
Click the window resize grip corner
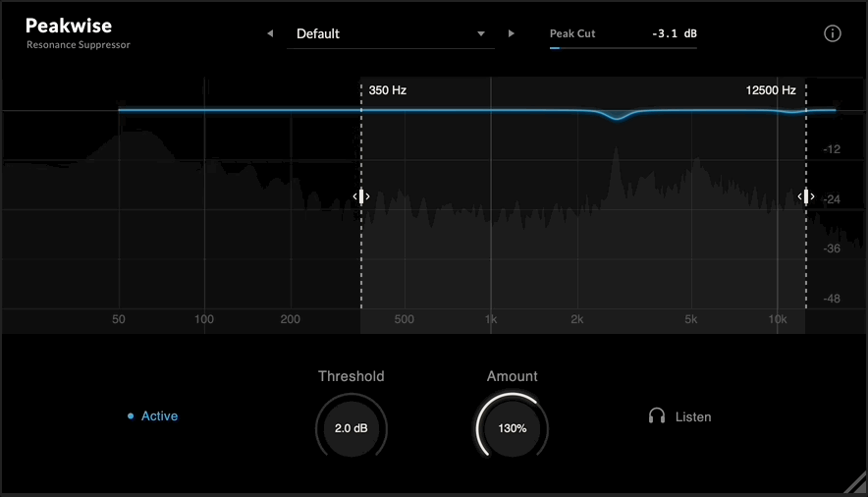pyautogui.click(x=856, y=482)
